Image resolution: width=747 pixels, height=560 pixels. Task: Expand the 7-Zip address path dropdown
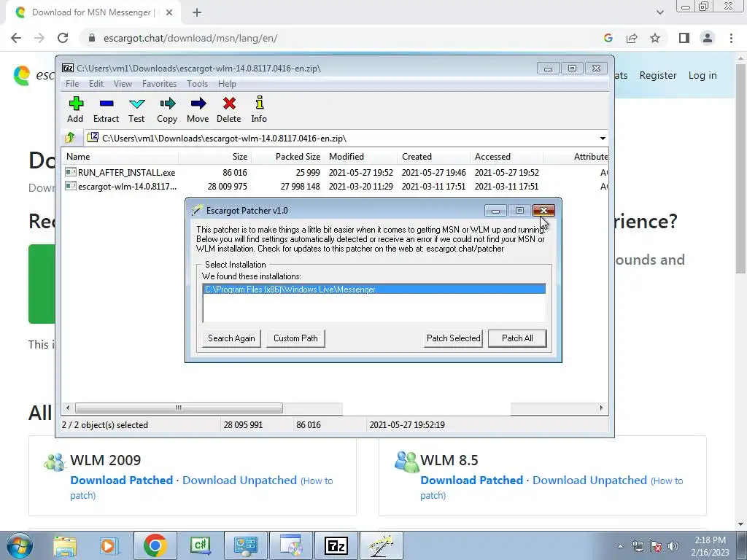click(x=603, y=139)
